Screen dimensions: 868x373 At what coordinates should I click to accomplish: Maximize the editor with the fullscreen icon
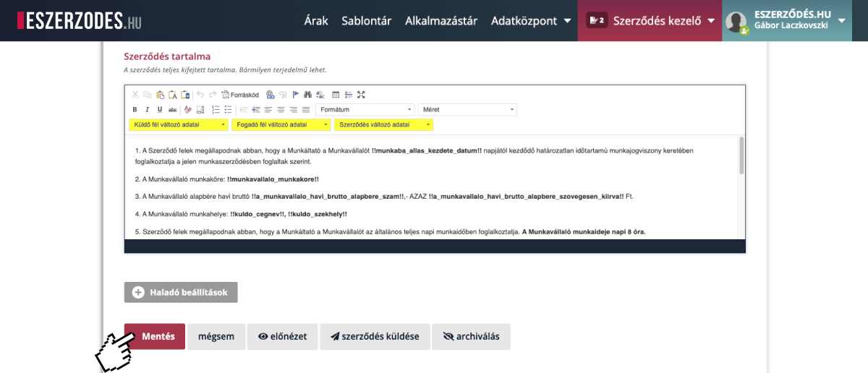click(x=361, y=95)
